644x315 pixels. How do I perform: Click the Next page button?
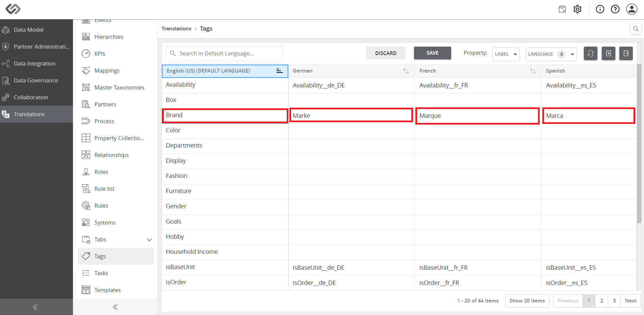pyautogui.click(x=630, y=301)
